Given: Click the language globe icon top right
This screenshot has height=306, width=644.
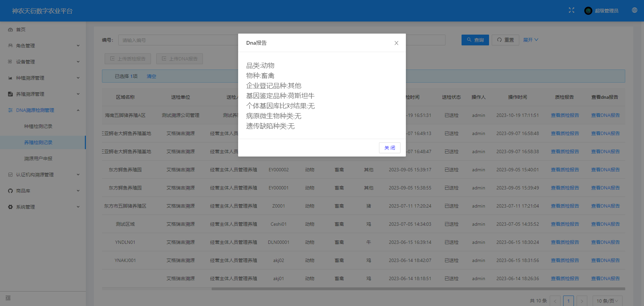Looking at the screenshot, I should coord(634,10).
